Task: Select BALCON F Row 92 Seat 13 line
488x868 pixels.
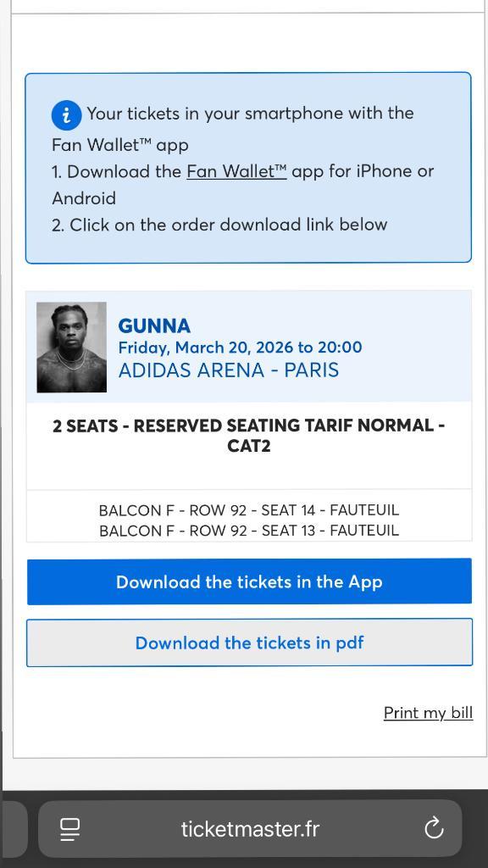Action: click(x=249, y=530)
